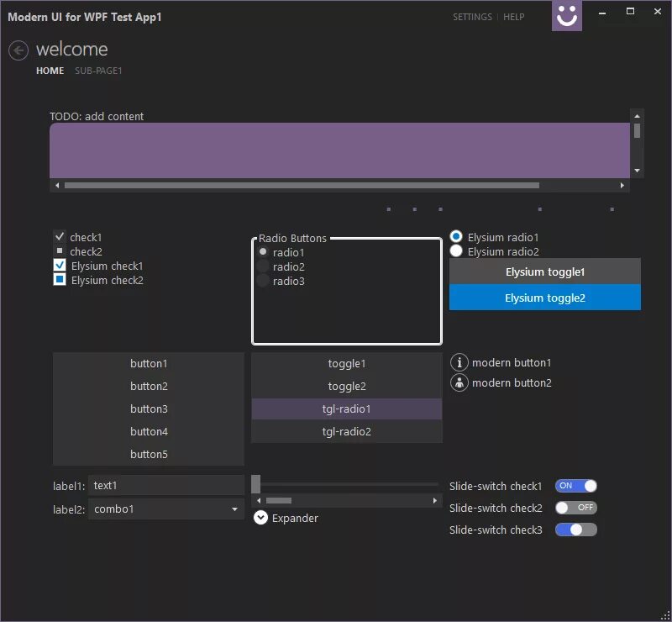Click the back arrow next to welcome

[x=18, y=50]
